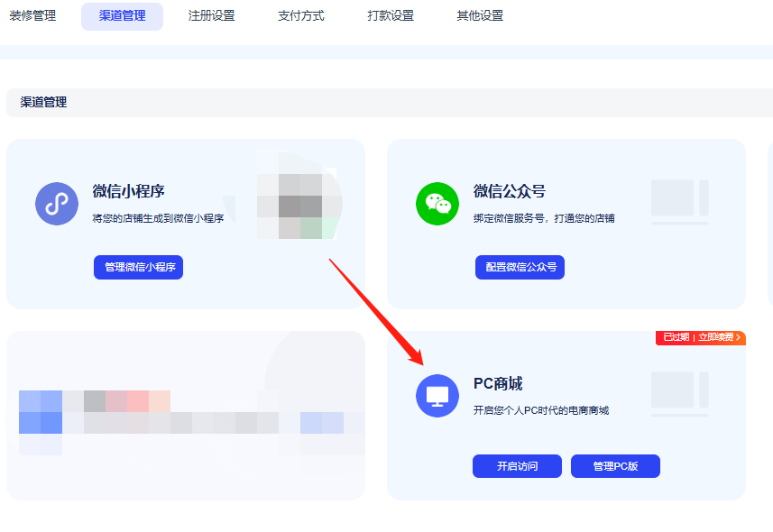773x532 pixels.
Task: Click the 微信小程序 card title
Action: (128, 191)
